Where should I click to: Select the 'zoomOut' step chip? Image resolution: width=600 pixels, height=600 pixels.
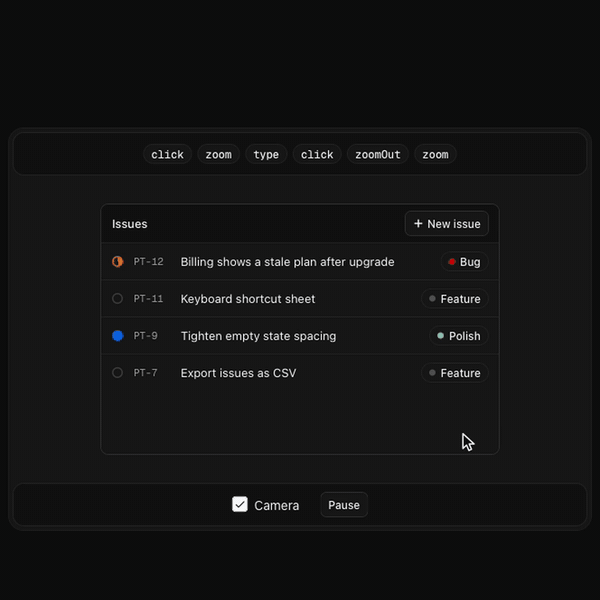[x=378, y=154]
